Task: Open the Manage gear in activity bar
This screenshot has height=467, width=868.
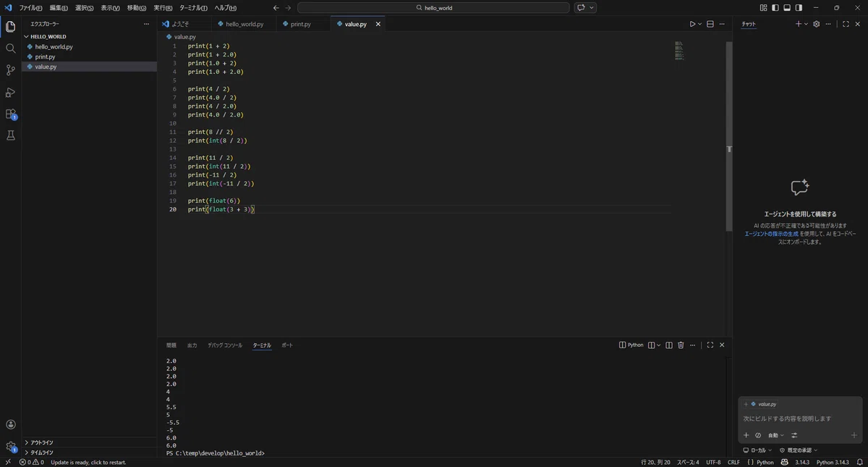Action: click(10, 447)
